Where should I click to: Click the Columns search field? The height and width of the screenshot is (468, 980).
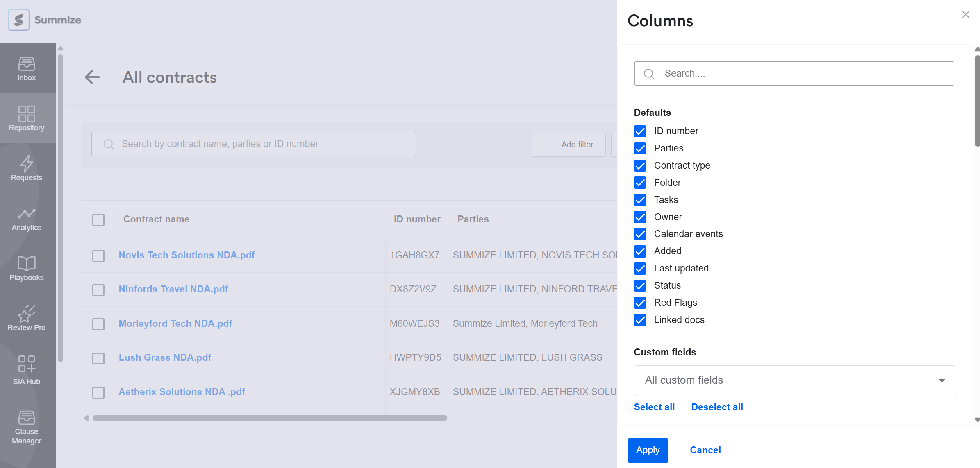click(794, 73)
